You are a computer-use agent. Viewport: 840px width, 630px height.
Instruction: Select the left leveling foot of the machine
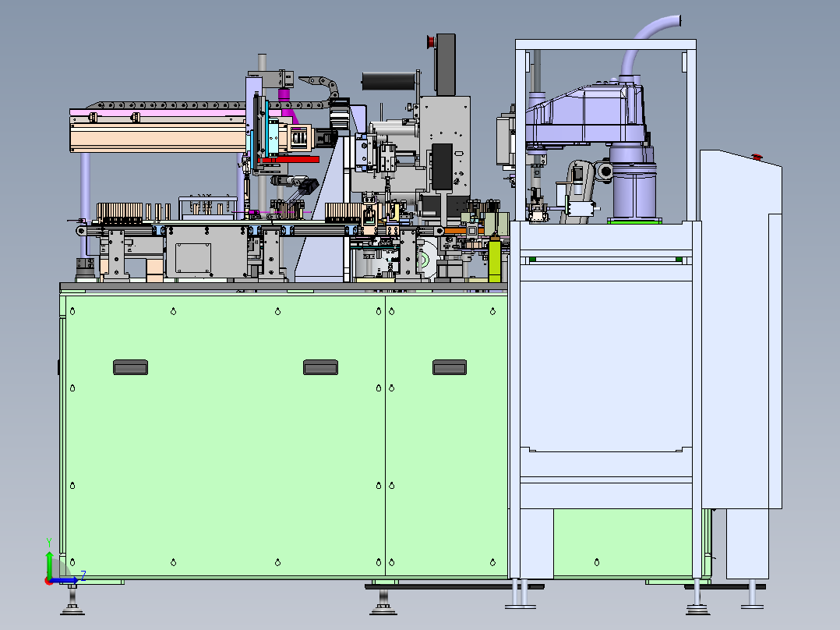click(x=72, y=600)
